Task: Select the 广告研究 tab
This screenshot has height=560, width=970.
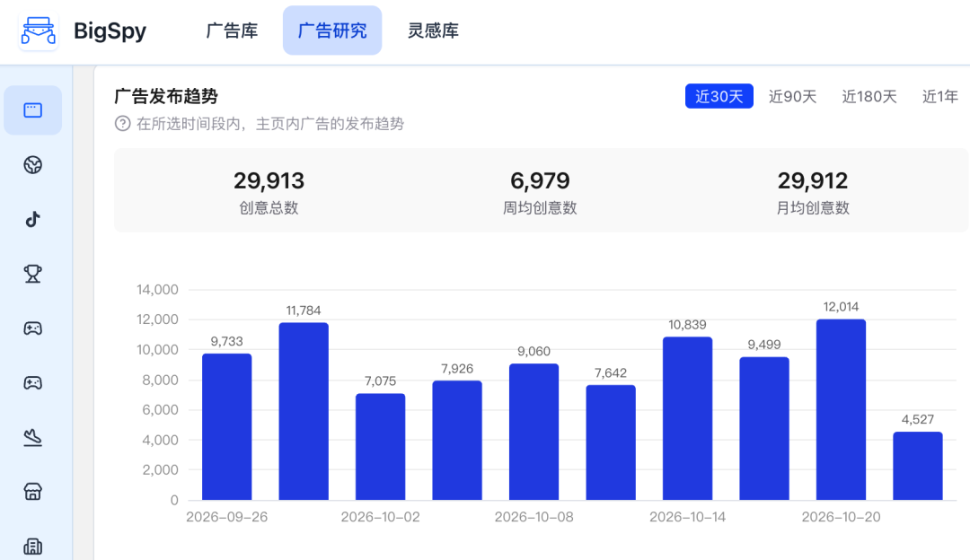Action: tap(332, 31)
